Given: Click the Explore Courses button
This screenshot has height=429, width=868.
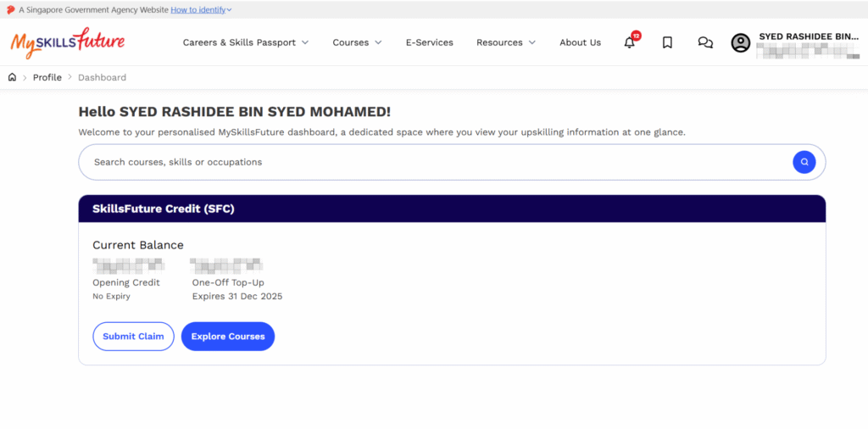Looking at the screenshot, I should 228,337.
